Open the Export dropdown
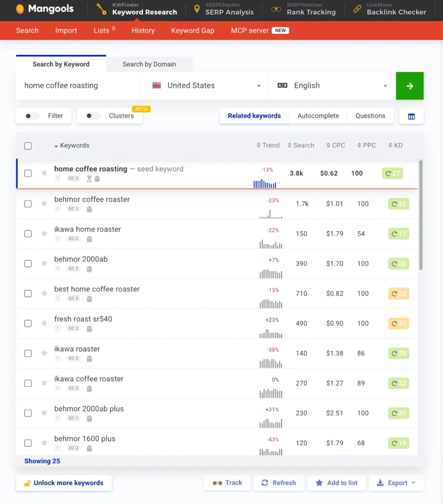The width and height of the screenshot is (443, 504). pos(396,483)
